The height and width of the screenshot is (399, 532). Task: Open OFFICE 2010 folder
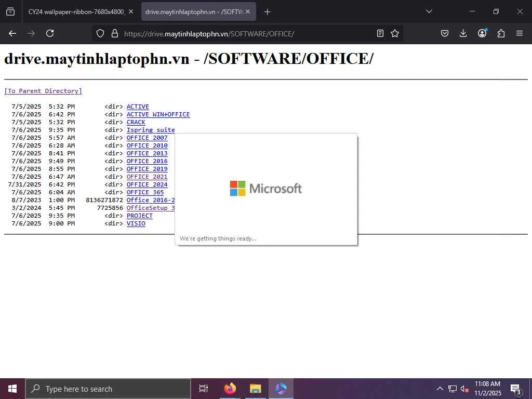pos(147,145)
